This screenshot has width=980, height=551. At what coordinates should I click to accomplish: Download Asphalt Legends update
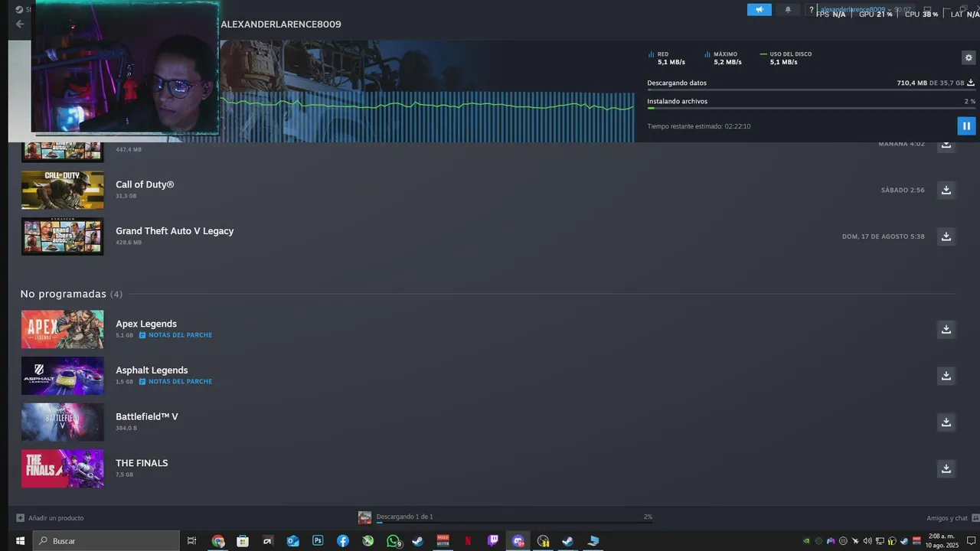click(x=946, y=376)
